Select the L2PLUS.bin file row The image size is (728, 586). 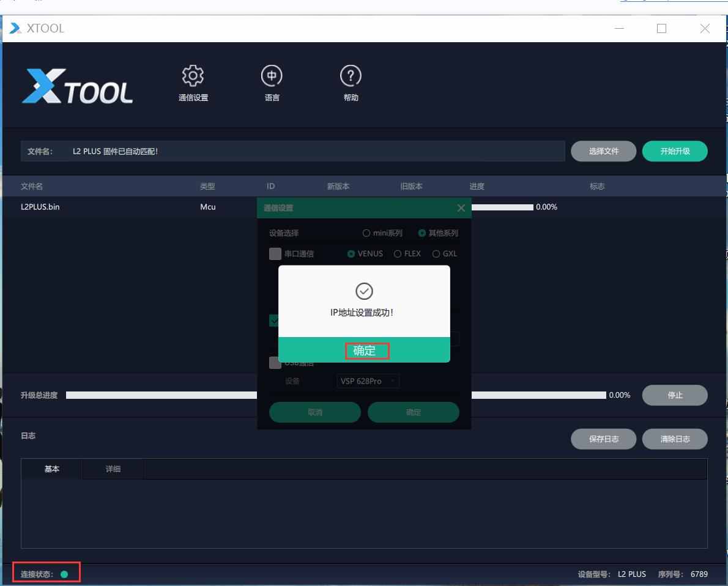122,207
